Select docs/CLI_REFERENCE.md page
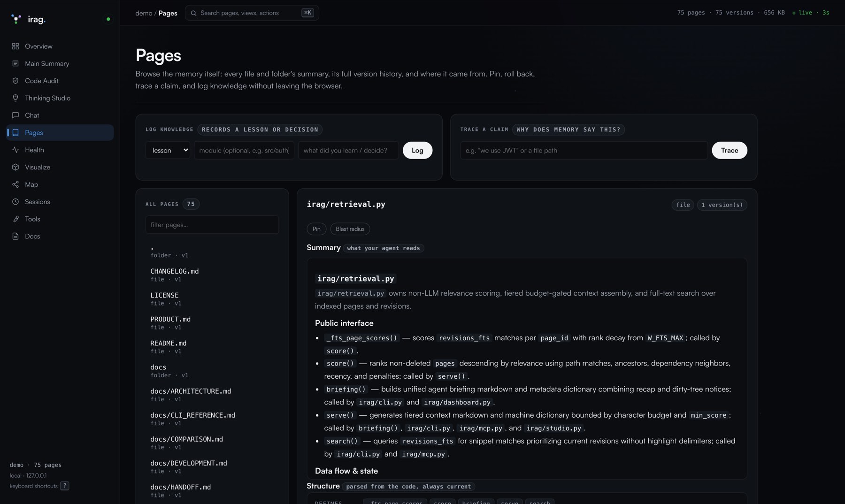Screen dimensions: 845x504 (212, 419)
